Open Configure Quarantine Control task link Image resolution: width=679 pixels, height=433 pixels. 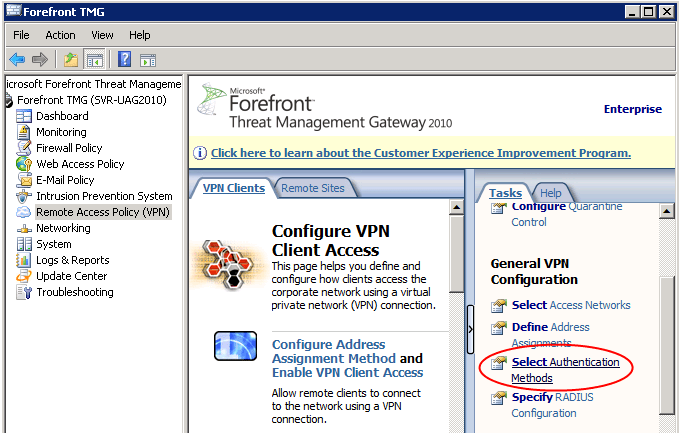[566, 214]
